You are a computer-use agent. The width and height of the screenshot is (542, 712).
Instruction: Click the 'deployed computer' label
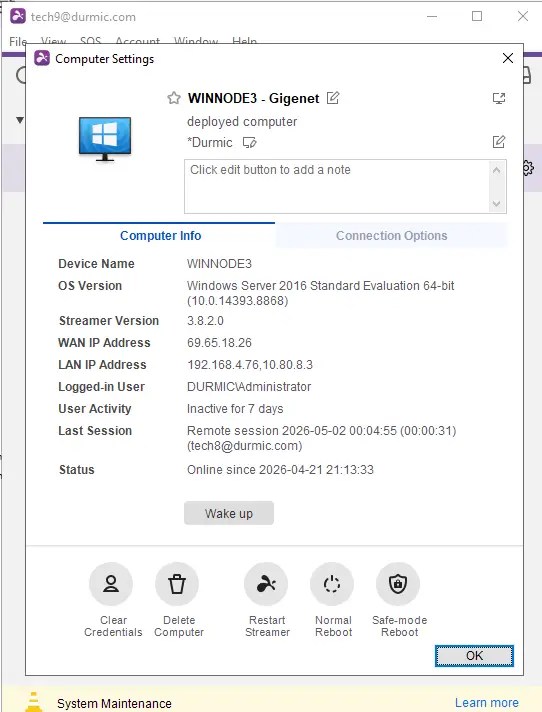coord(242,122)
